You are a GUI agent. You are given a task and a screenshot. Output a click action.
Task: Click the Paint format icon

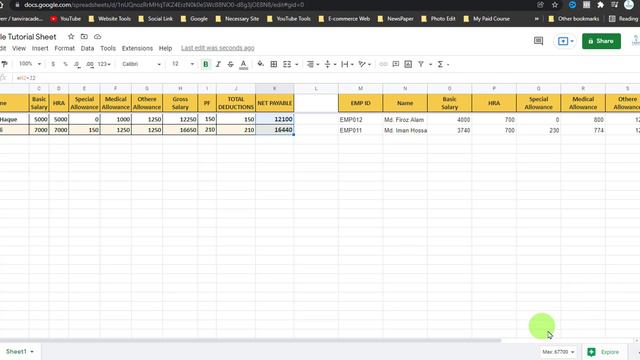coord(4,64)
